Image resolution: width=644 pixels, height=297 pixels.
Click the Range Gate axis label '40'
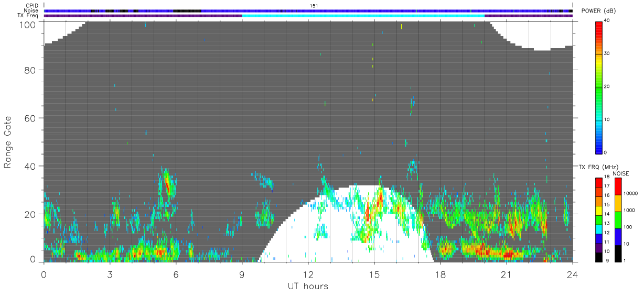(30, 167)
